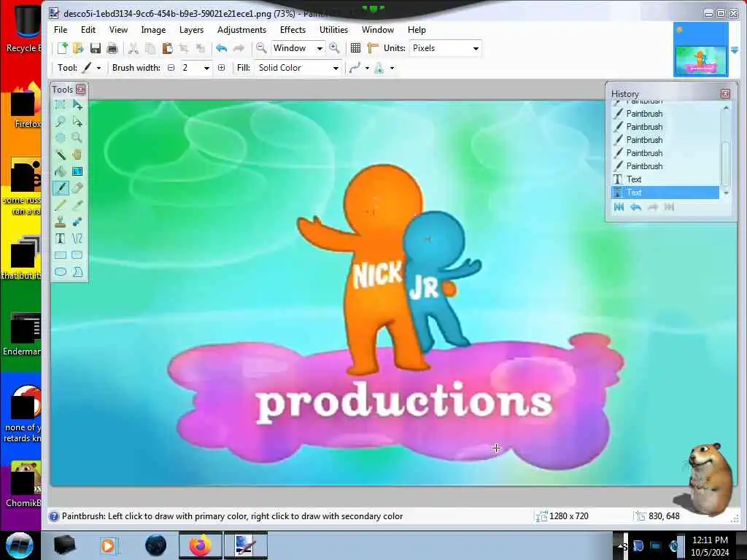Open the File menu
The image size is (747, 560).
tap(61, 30)
